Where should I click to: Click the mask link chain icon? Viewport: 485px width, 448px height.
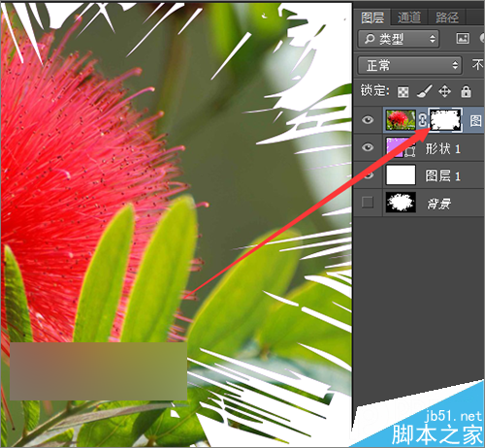[422, 120]
